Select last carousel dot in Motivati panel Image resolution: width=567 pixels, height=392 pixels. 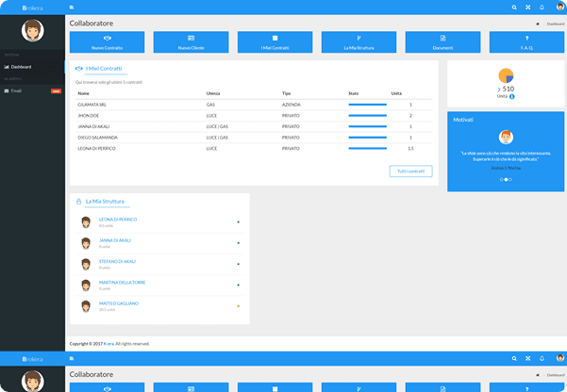[510, 179]
